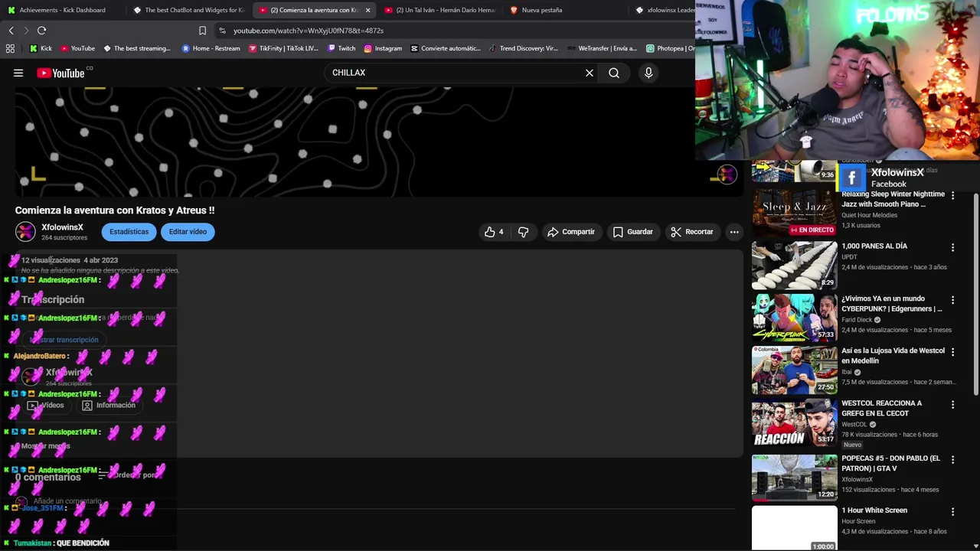The image size is (980, 551).
Task: Like the video with thumbs up
Action: 494,232
